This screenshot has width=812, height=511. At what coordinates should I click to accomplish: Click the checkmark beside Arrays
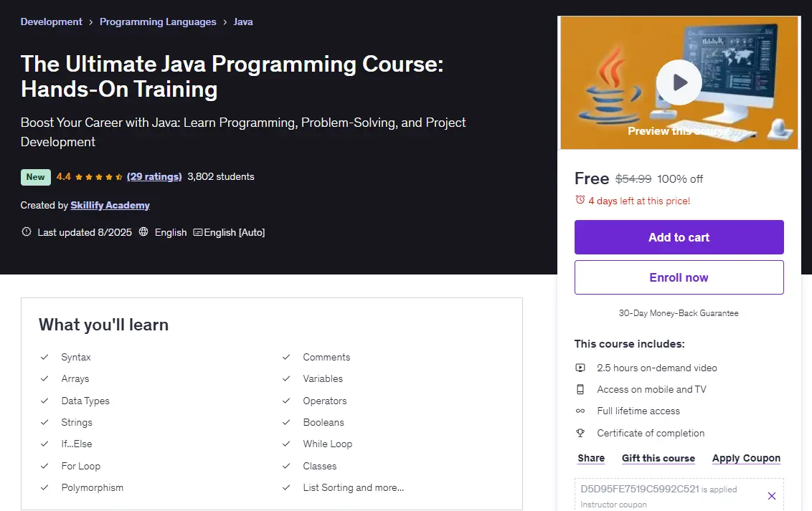coord(44,378)
